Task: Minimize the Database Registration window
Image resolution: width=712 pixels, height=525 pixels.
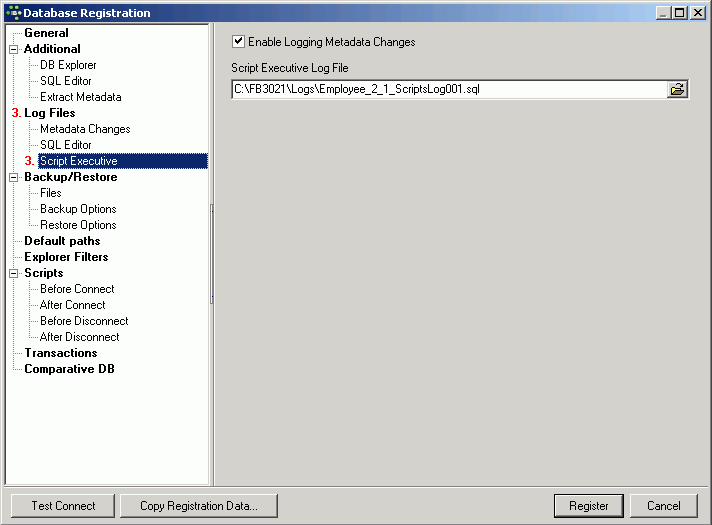Action: (663, 13)
